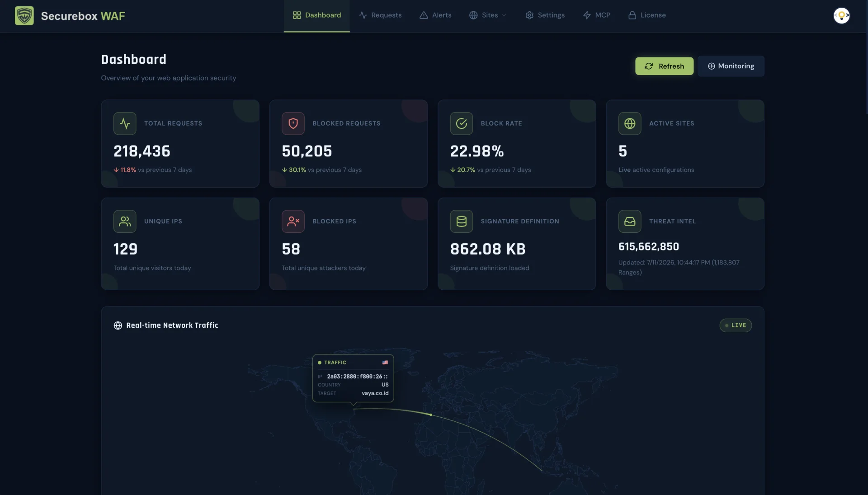Screen dimensions: 868x495
Task: Click the 50,205 blocked requests value
Action: coord(307,151)
